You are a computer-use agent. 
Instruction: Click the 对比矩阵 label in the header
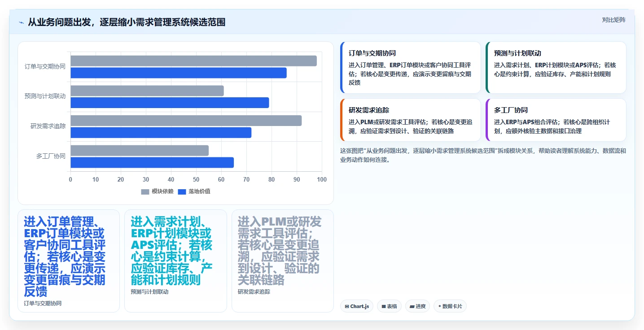(x=613, y=20)
